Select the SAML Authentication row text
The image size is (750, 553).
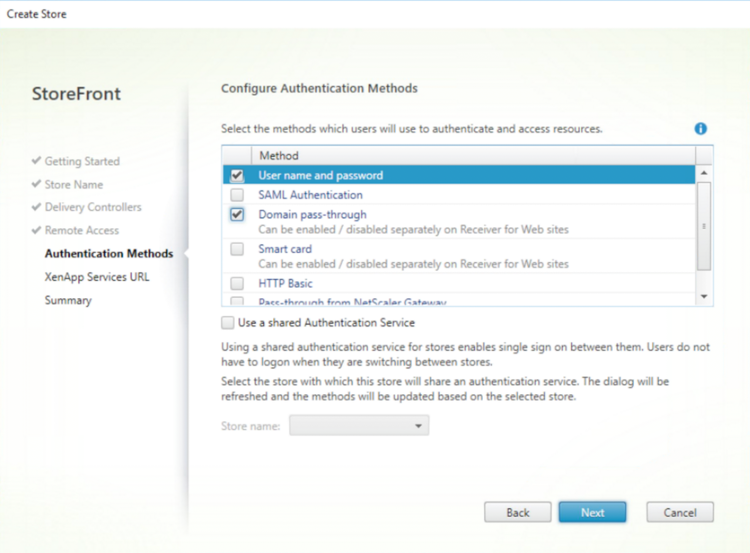pos(310,195)
